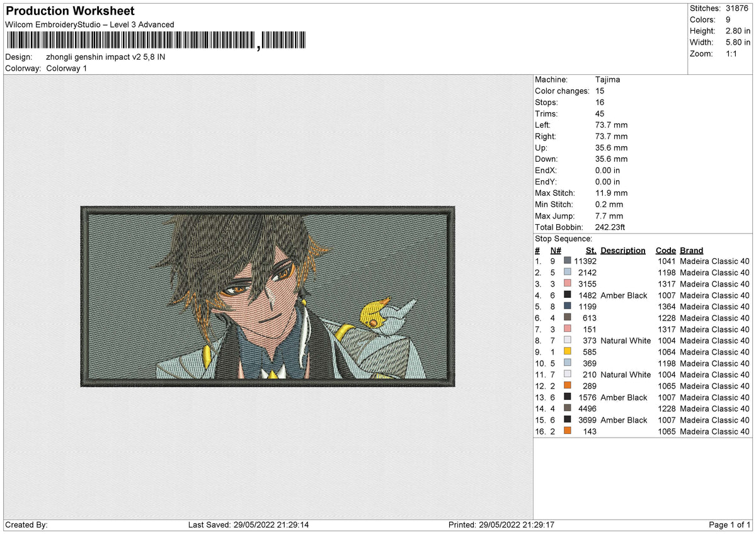Click stitch count '369' in stop 10
Viewport: 756px width, 534px height.
click(590, 363)
